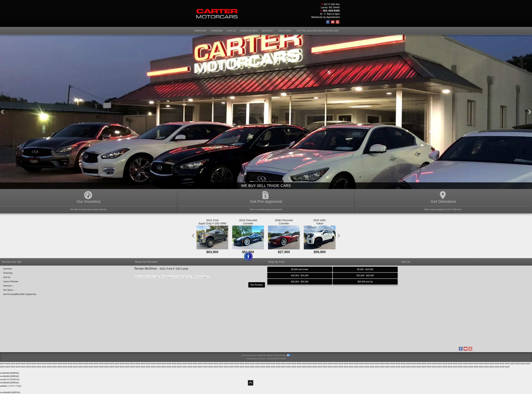Click the Get Pre-Approved heading

(266, 202)
